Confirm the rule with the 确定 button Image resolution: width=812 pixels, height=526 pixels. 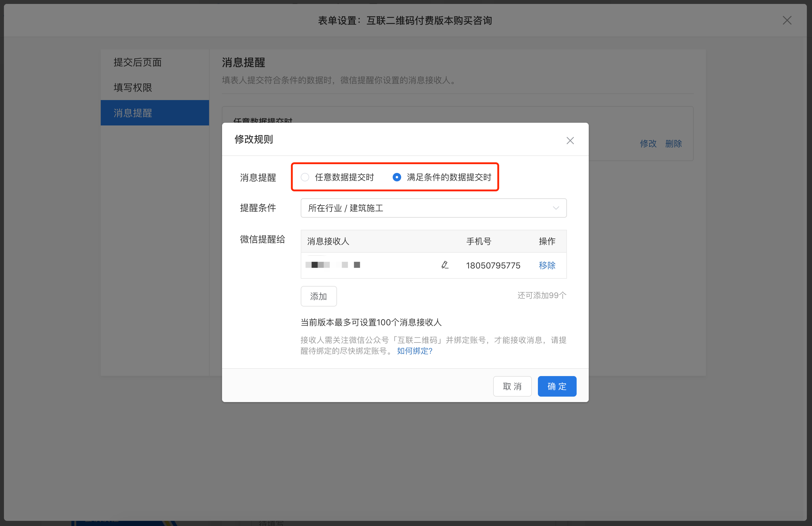click(x=557, y=386)
